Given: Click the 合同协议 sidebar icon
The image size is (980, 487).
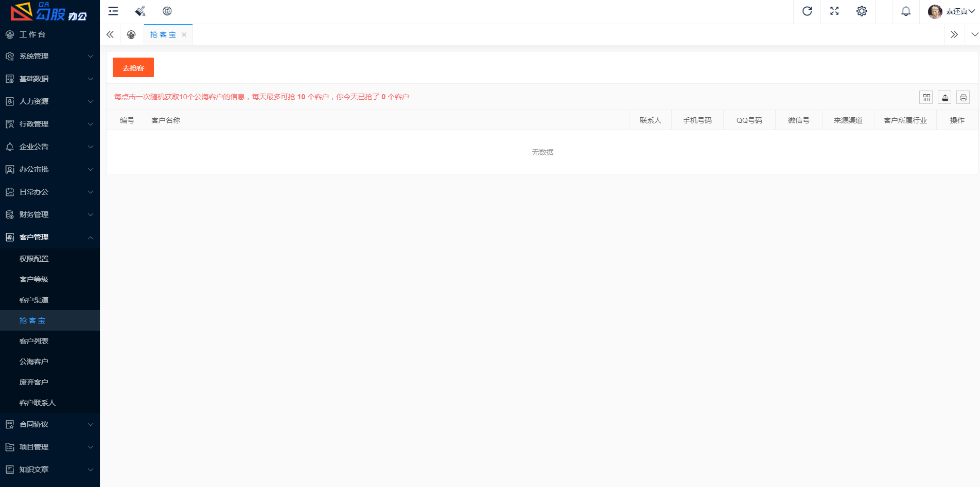Looking at the screenshot, I should pyautogui.click(x=10, y=424).
